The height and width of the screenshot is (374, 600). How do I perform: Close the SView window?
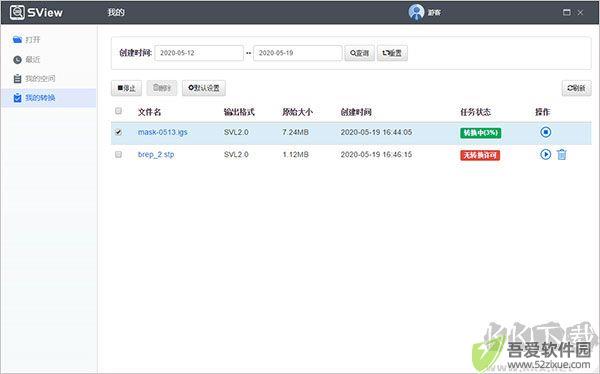580,13
